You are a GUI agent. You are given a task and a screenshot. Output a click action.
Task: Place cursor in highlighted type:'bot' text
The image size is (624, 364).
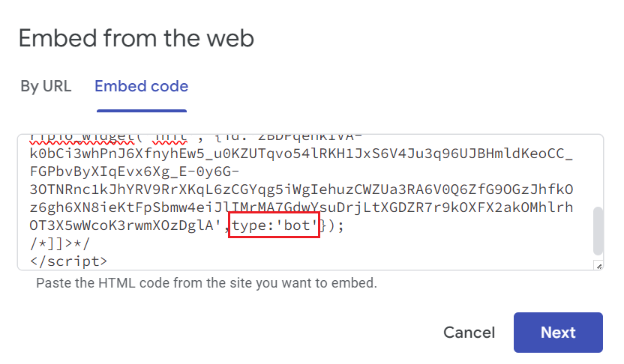(274, 225)
